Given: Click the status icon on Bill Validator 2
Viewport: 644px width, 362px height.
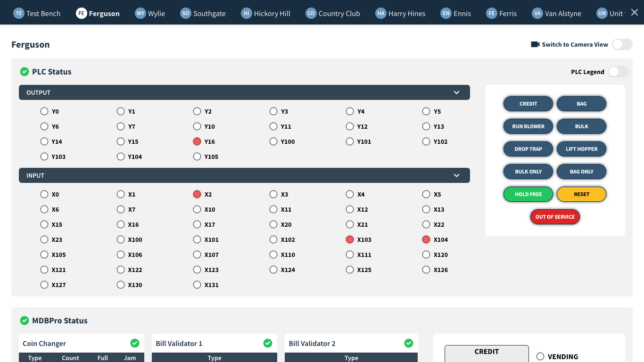Looking at the screenshot, I should pyautogui.click(x=409, y=343).
